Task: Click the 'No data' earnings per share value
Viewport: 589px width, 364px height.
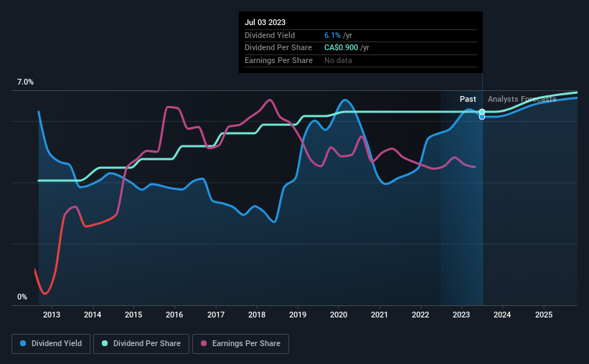Action: [x=338, y=60]
